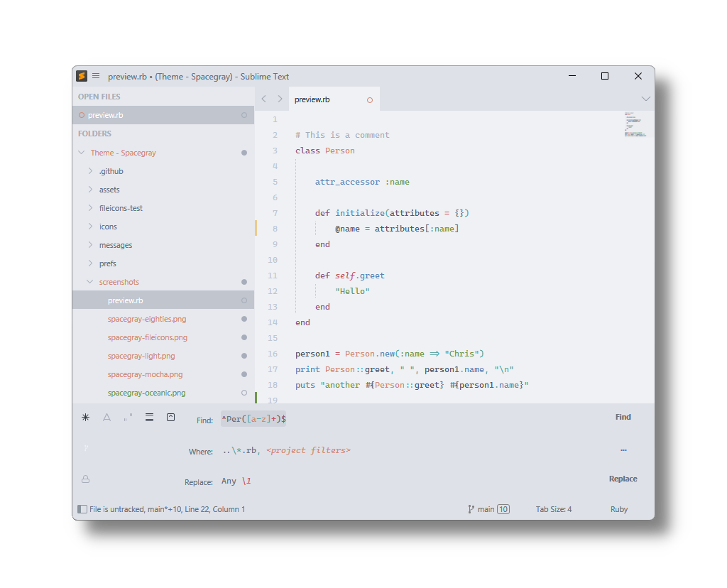Toggle show context lines option

click(149, 418)
